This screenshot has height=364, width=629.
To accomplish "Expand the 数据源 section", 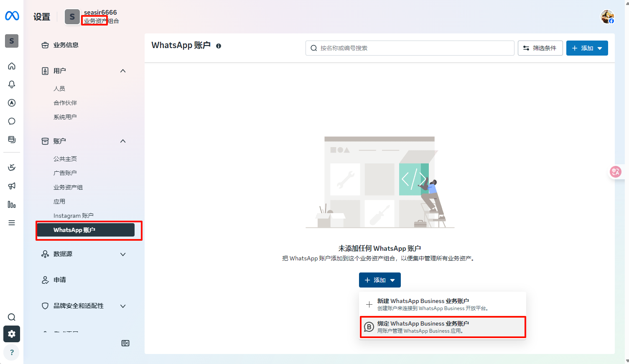I will coord(123,254).
